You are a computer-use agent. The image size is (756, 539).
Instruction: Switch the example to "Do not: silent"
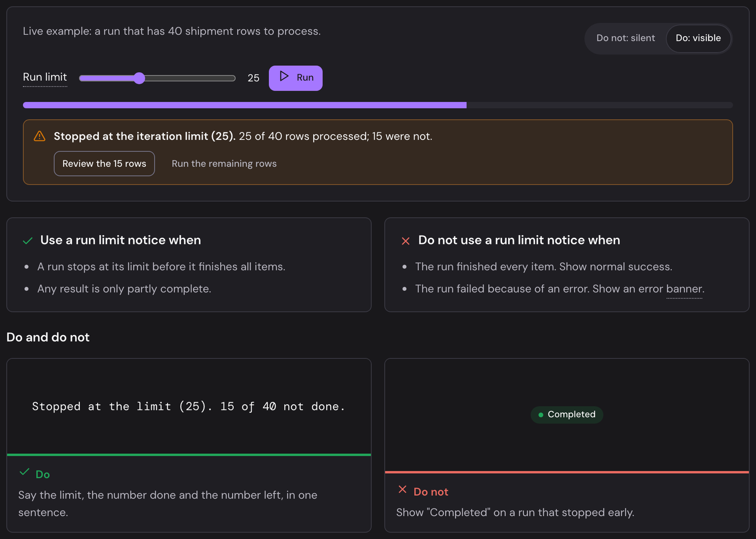(625, 38)
